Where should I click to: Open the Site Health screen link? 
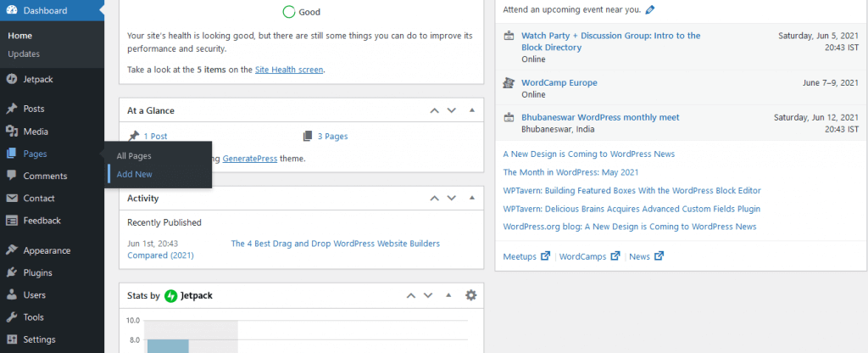tap(289, 70)
